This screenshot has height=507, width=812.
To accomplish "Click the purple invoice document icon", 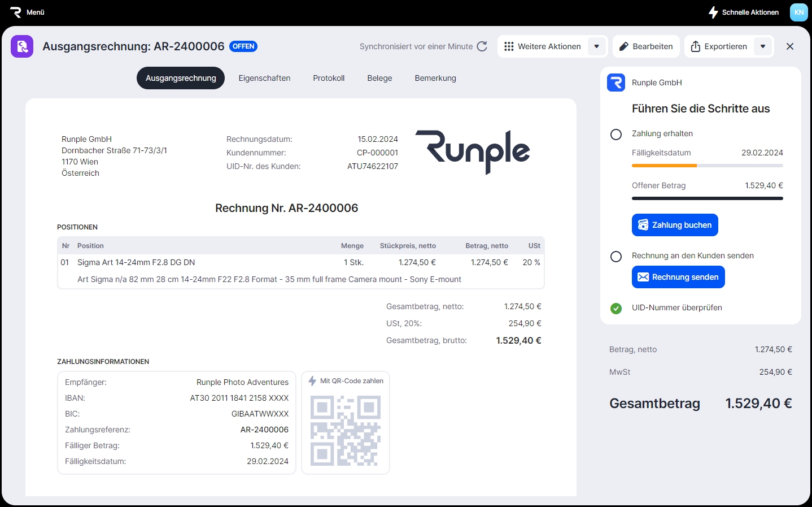I will (22, 46).
